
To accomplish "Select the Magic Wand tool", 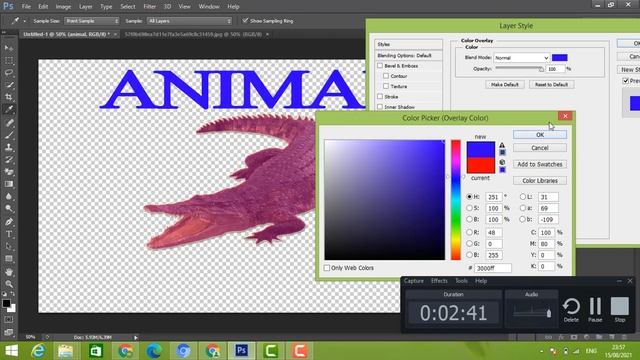I will pos(9,85).
